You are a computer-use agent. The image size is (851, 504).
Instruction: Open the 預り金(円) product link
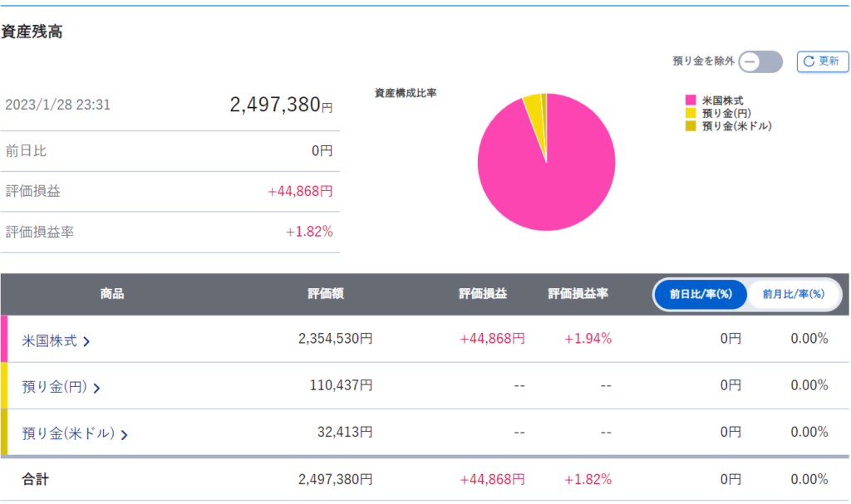(x=55, y=386)
